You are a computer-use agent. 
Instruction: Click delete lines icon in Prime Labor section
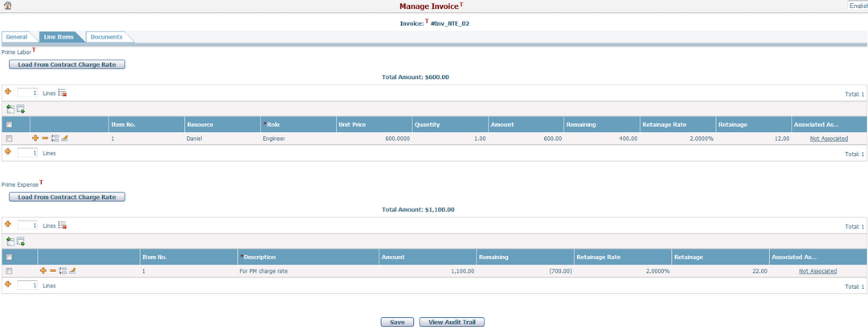[x=63, y=93]
